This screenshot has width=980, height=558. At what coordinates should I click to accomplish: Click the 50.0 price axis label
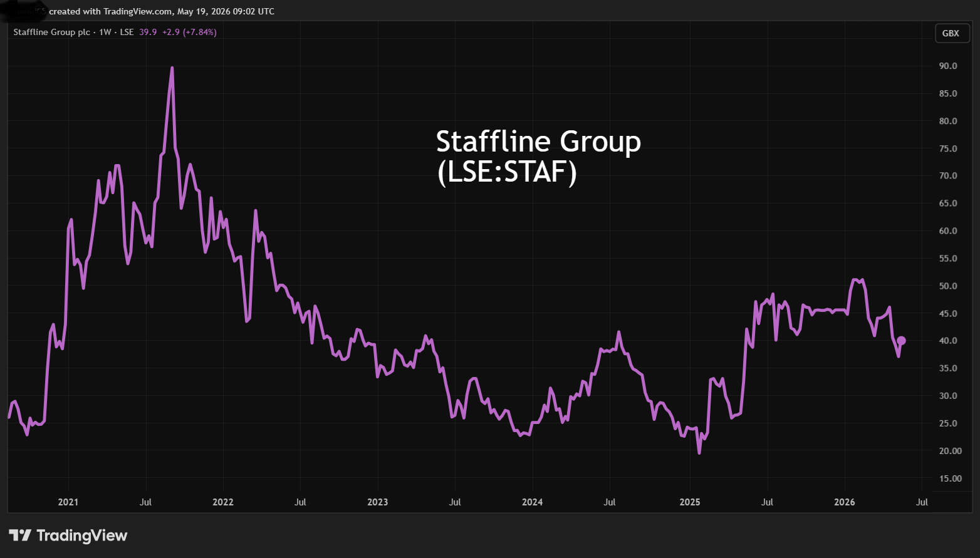click(948, 286)
